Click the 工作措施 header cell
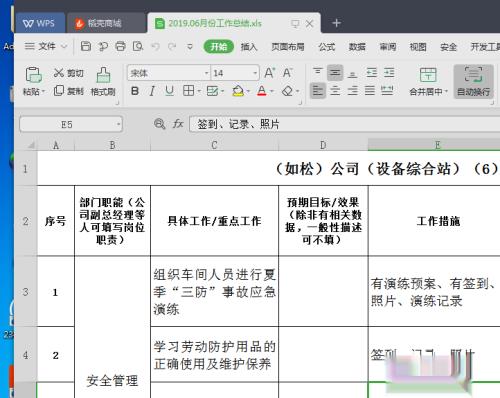This screenshot has width=500, height=398. (439, 221)
